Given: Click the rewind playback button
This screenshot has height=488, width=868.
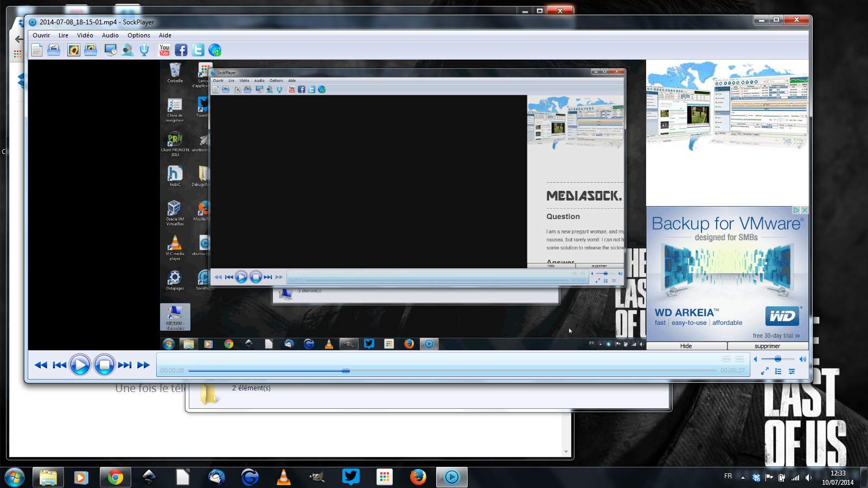Looking at the screenshot, I should pos(41,365).
